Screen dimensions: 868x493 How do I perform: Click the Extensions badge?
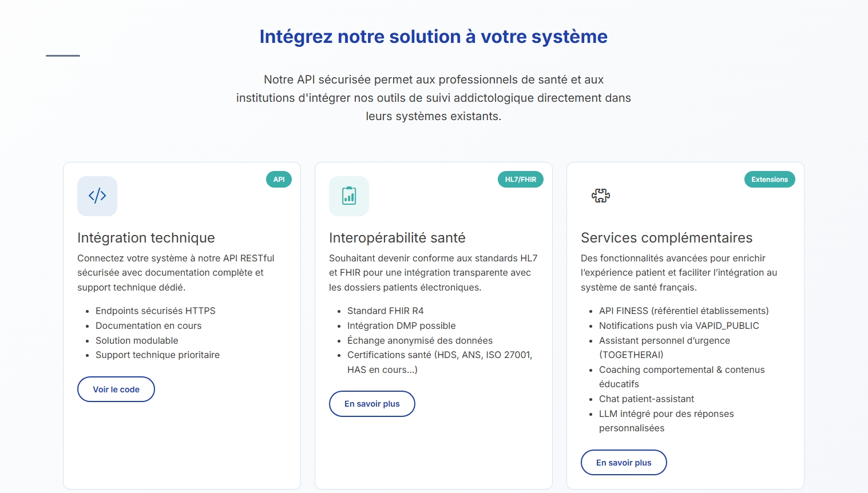[769, 180]
